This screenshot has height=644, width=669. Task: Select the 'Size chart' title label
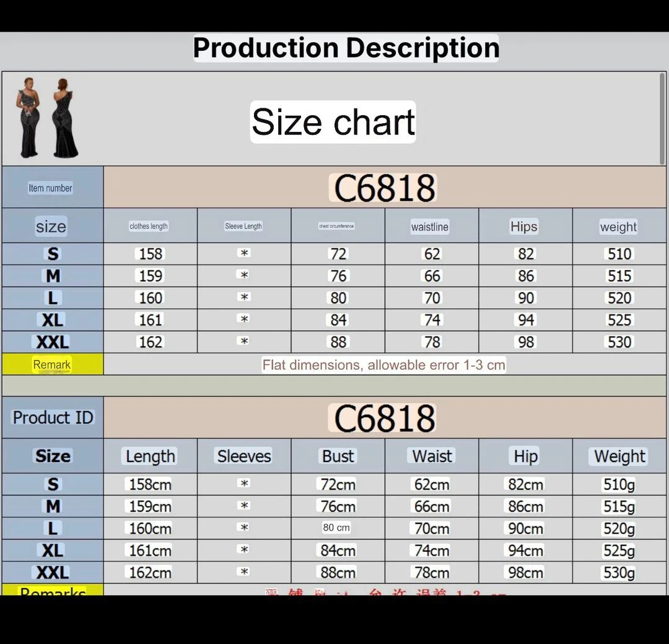333,121
